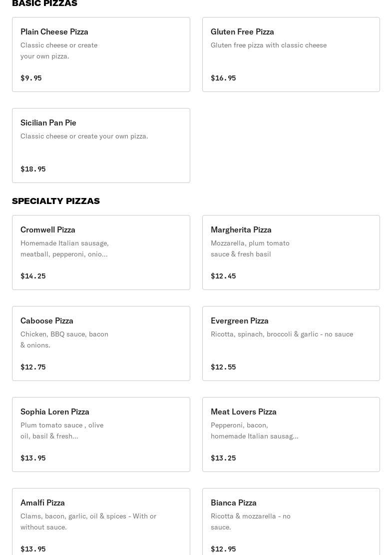Click the Meat Lovers Pizza truncated description
This screenshot has width=392, height=555.
pos(254,430)
